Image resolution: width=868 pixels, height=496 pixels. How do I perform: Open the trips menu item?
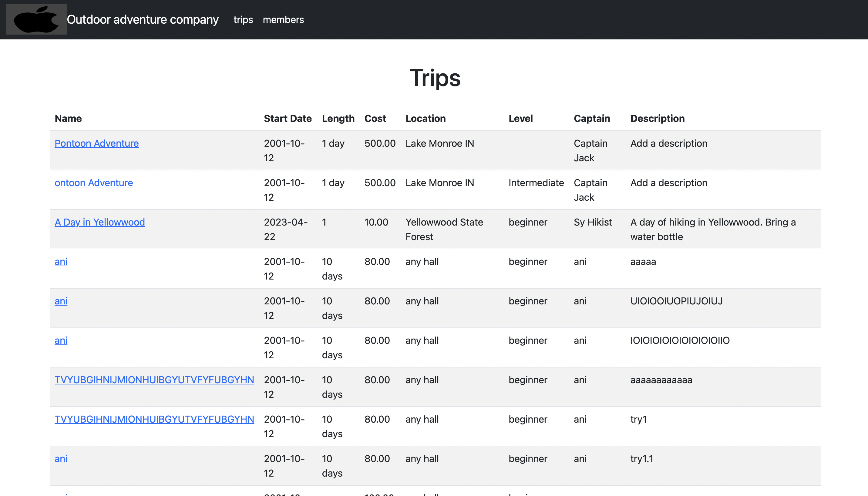243,20
